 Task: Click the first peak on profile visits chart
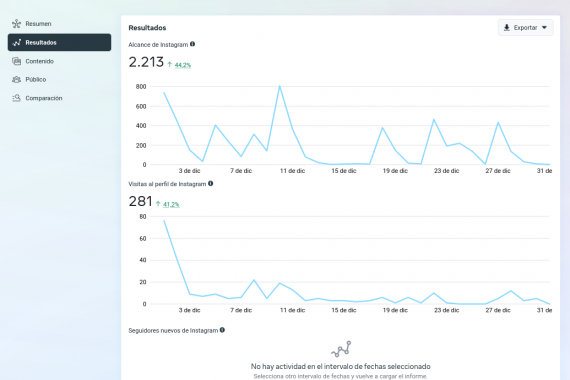pos(164,220)
